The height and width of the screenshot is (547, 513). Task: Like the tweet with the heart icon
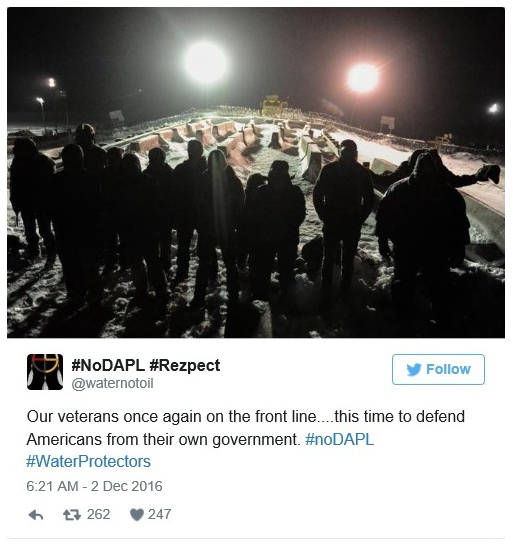coord(137,515)
